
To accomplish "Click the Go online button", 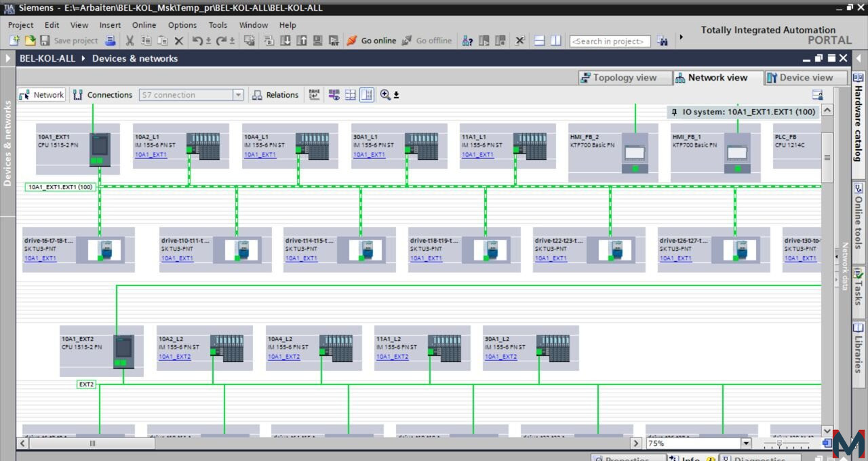I will [372, 41].
